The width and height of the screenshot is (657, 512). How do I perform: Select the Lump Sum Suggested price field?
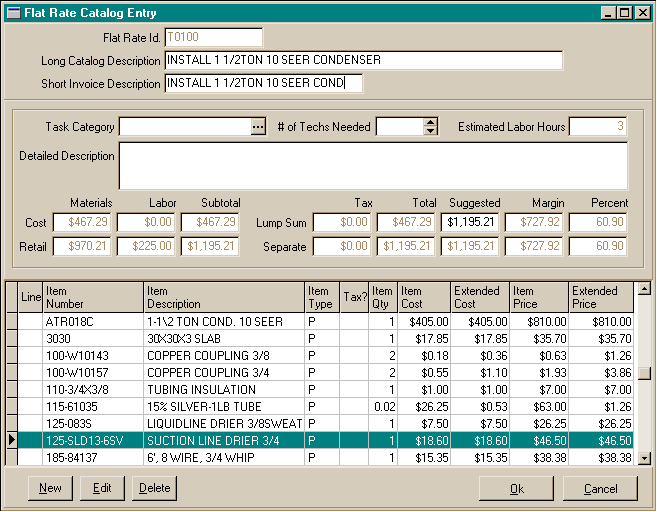[469, 222]
